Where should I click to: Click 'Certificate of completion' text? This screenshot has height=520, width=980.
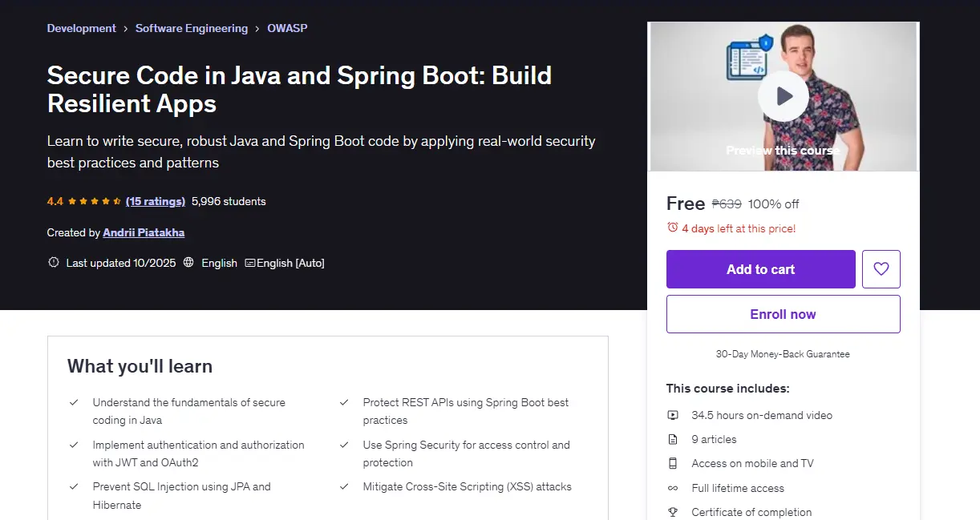pyautogui.click(x=752, y=512)
